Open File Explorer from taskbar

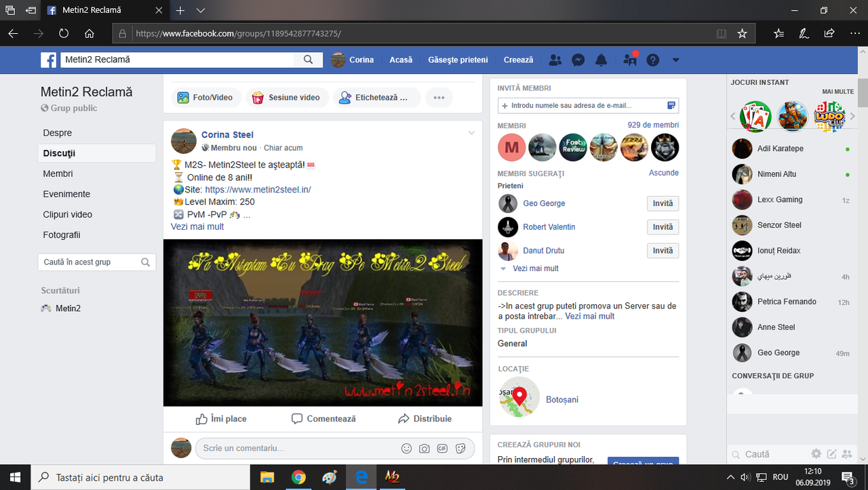(267, 477)
